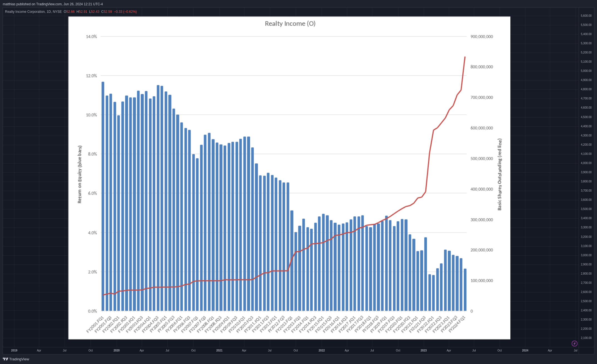This screenshot has width=597, height=364.
Task: Click the red line peak at the chart's top right
Action: coord(465,57)
